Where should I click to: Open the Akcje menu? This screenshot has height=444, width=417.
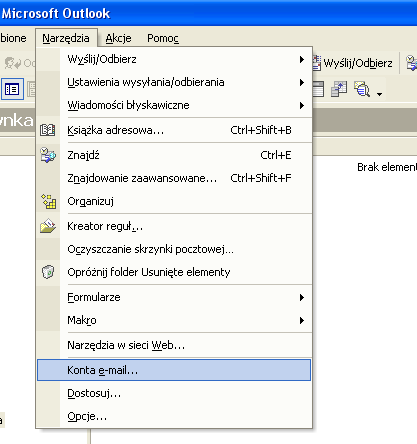(x=118, y=38)
